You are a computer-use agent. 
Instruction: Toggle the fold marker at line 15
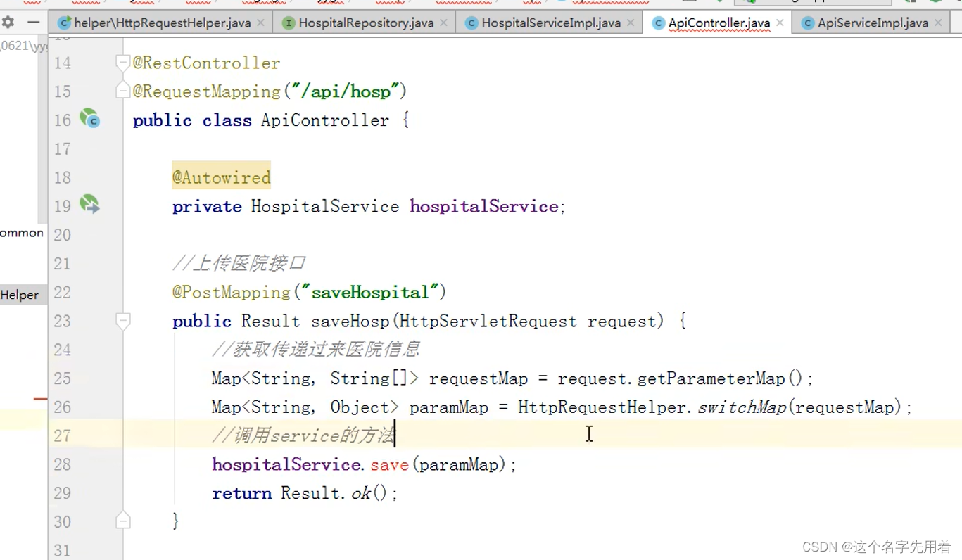click(x=123, y=91)
